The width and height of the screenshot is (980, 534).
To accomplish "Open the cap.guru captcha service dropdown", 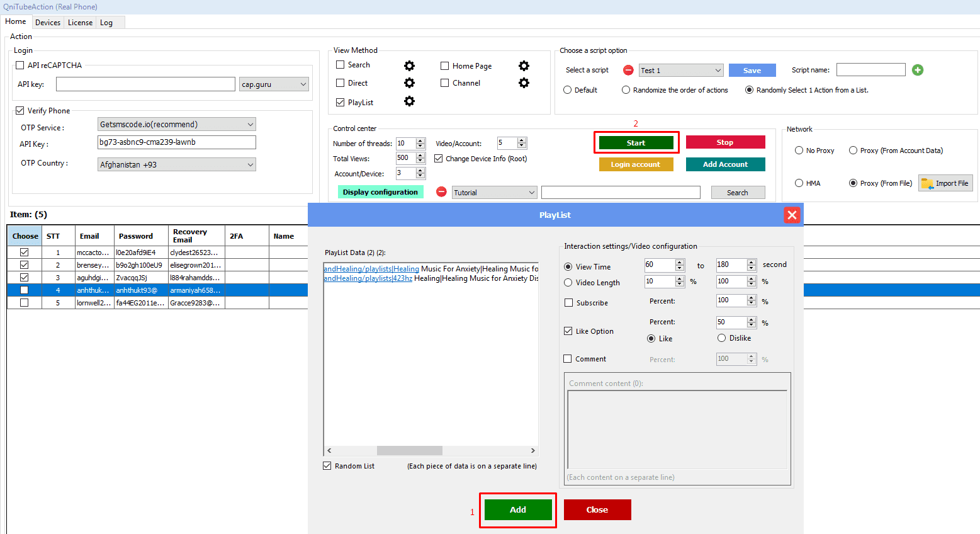I will pos(274,84).
